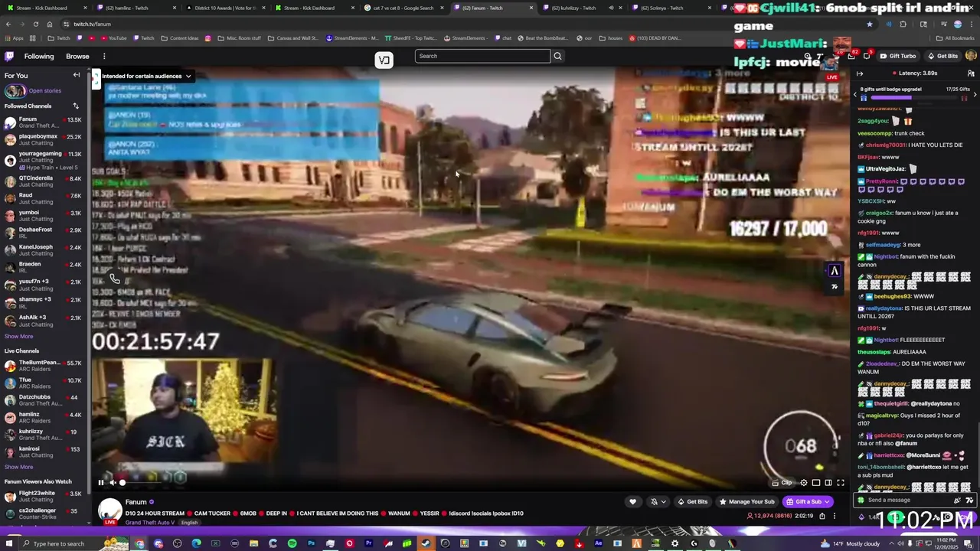Open Gift a Sub dropdown
The height and width of the screenshot is (551, 980).
808,502
